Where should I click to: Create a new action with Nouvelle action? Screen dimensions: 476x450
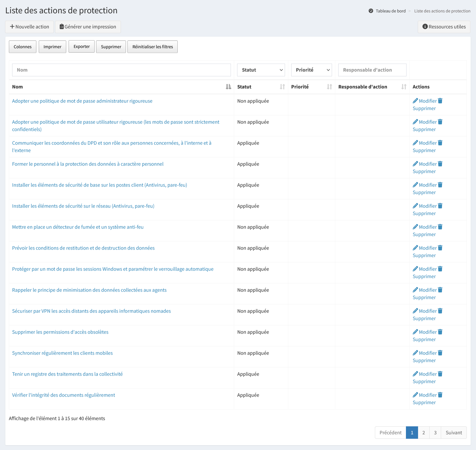(x=30, y=27)
